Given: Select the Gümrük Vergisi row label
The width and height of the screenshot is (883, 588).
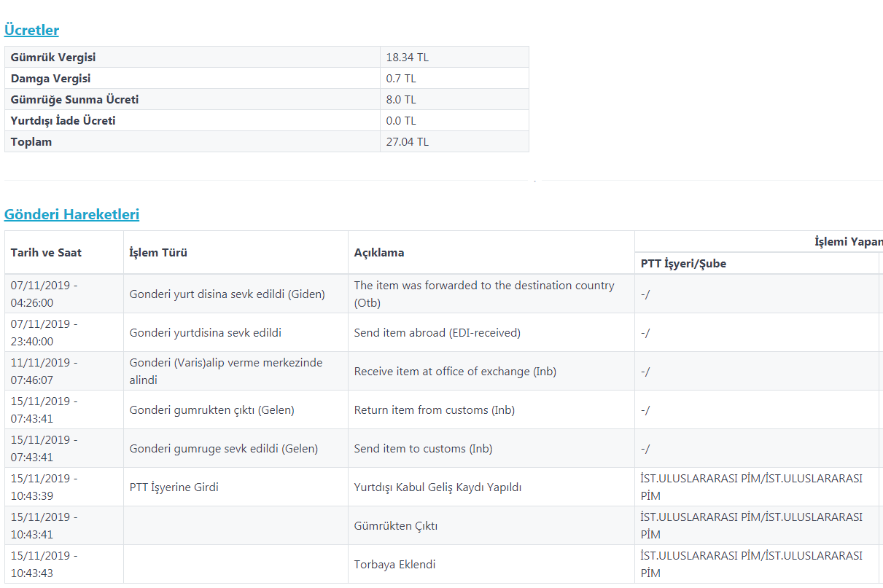Looking at the screenshot, I should (53, 57).
